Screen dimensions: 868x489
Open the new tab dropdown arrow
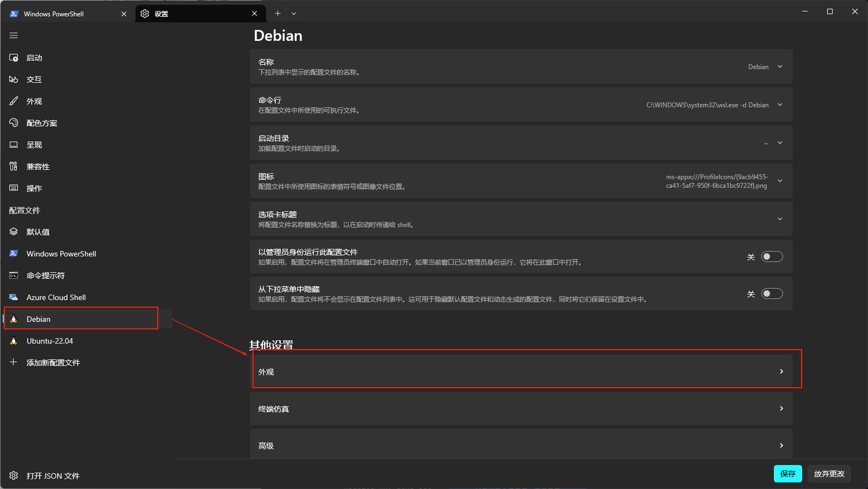coord(294,14)
